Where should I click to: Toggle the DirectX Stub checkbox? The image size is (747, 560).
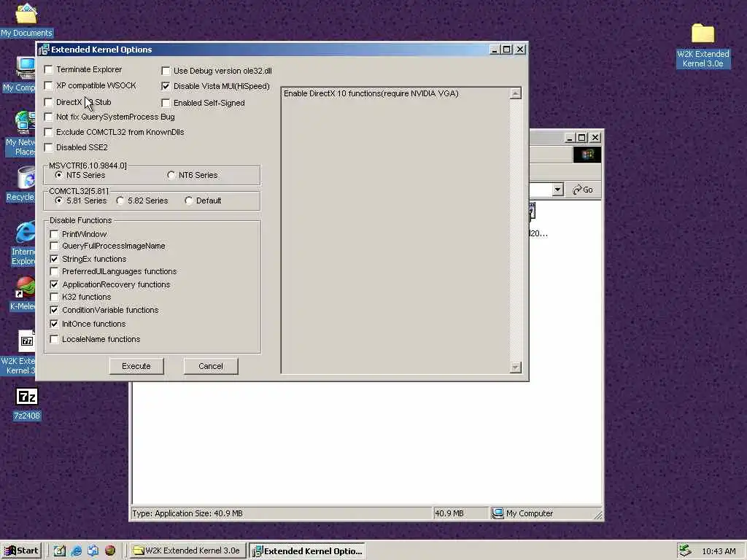pyautogui.click(x=49, y=102)
